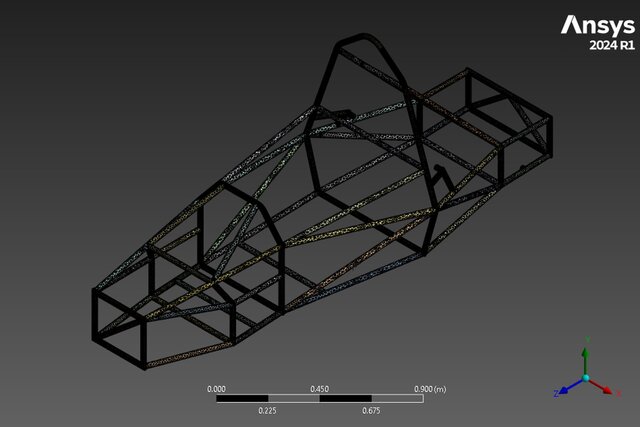Viewport: 640px width, 427px height.
Task: Click the 0.450 scale ruler label
Action: [x=320, y=388]
